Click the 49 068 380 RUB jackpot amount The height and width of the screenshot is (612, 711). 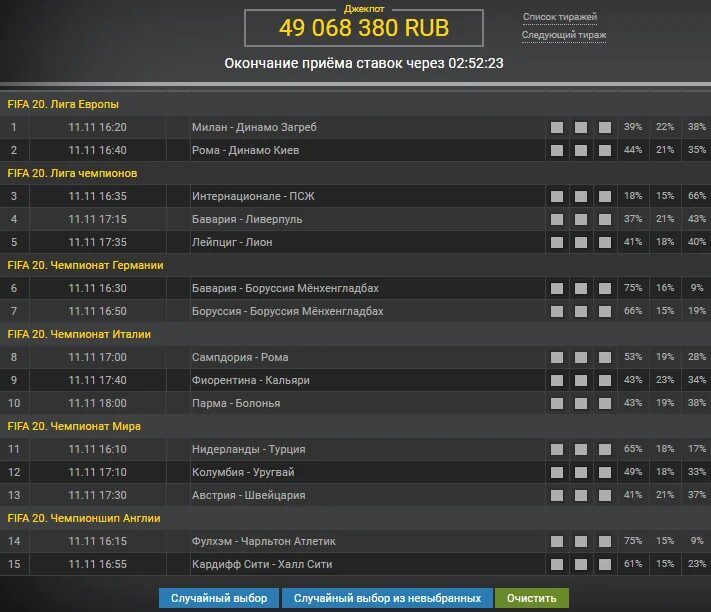pos(364,28)
